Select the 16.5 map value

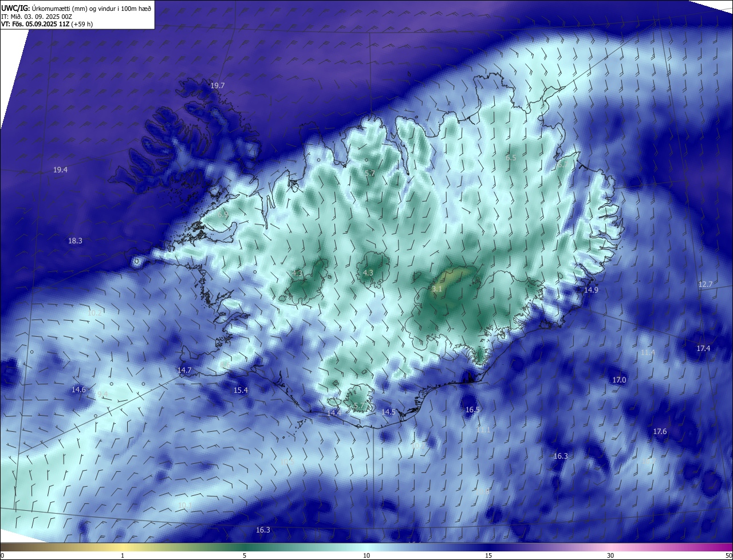click(x=472, y=409)
